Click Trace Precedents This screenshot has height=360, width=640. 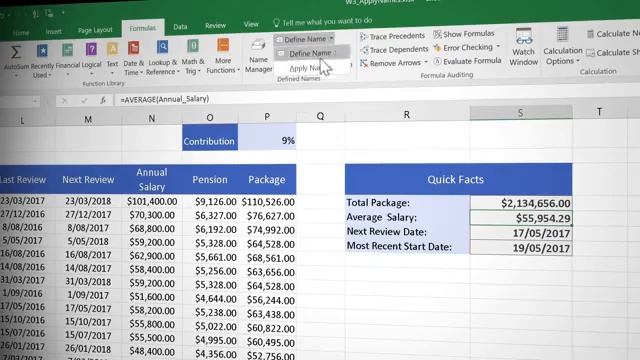[x=392, y=36]
